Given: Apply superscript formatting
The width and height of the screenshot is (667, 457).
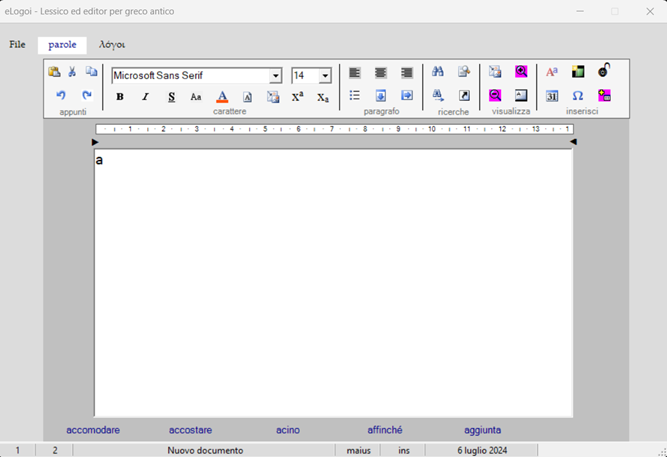Looking at the screenshot, I should coord(297,97).
